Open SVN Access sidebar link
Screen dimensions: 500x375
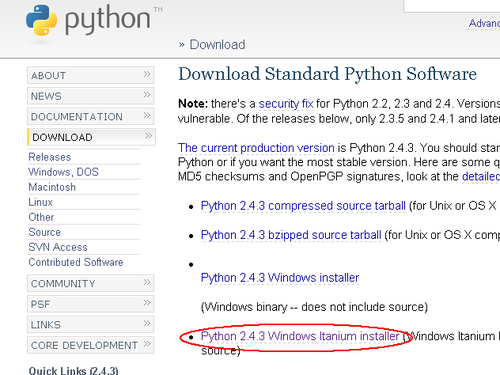pos(58,247)
